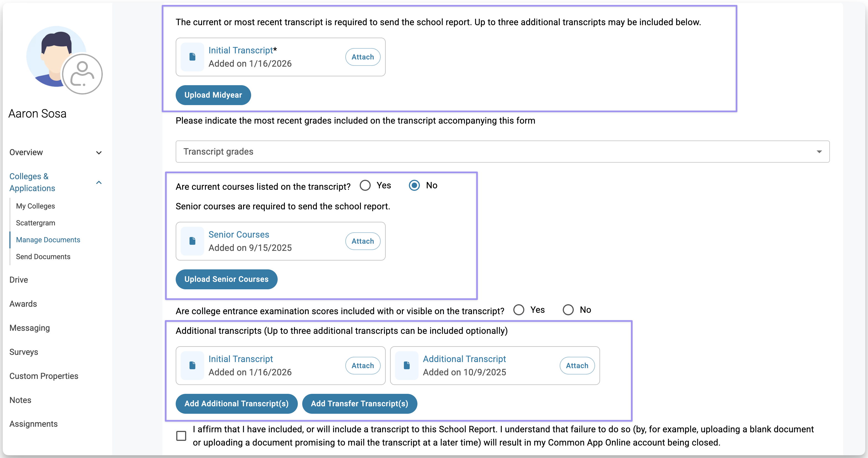This screenshot has width=868, height=458.
Task: Click the profile switch icon on the avatar
Action: coord(82,74)
